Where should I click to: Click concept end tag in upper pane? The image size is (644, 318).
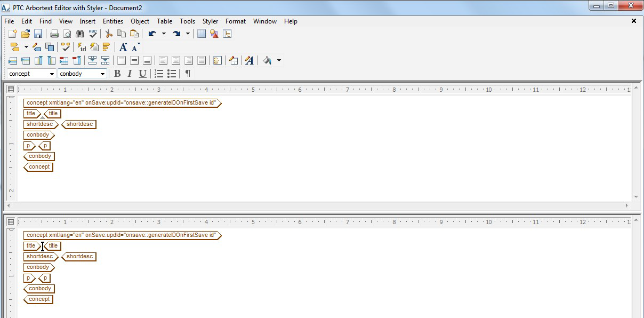[38, 167]
